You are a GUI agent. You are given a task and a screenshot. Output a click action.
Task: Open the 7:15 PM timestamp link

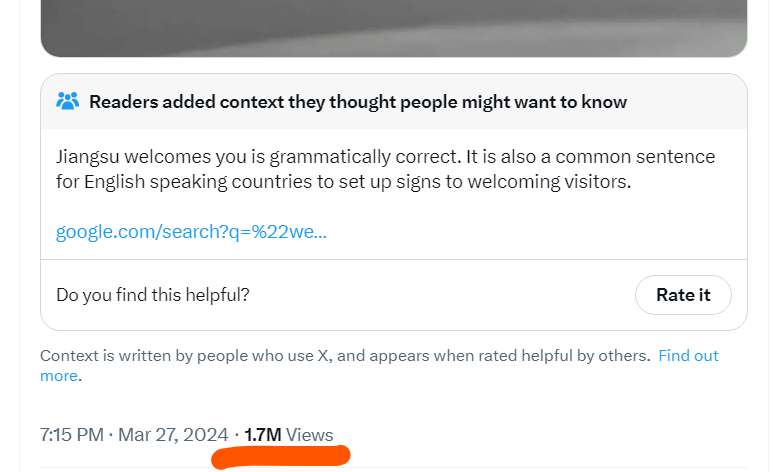71,435
